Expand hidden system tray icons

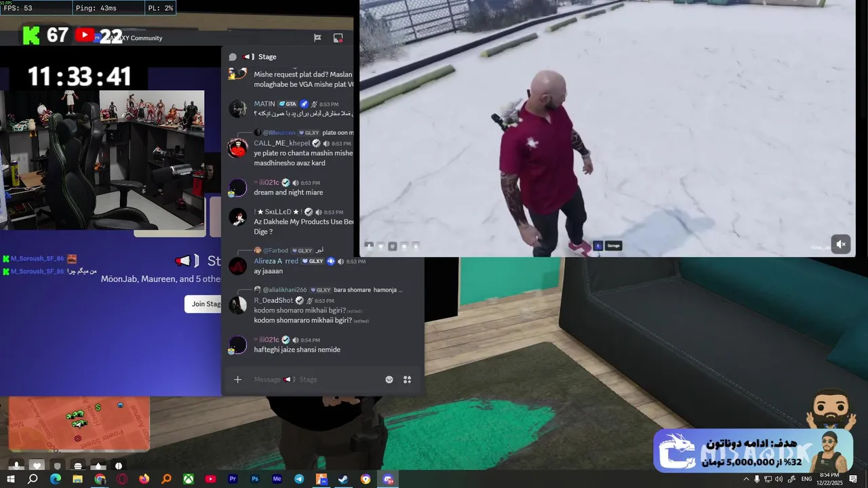coord(746,479)
